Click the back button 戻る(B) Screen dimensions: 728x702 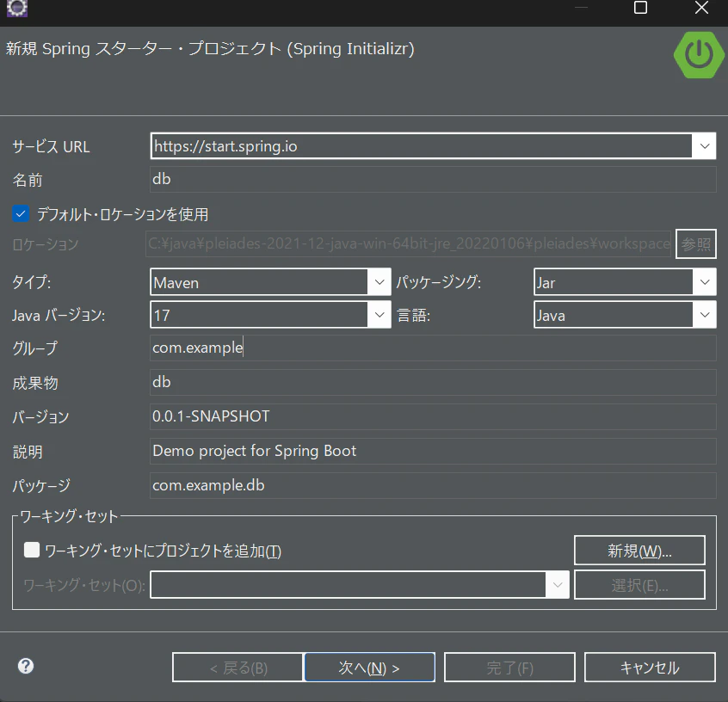point(238,668)
